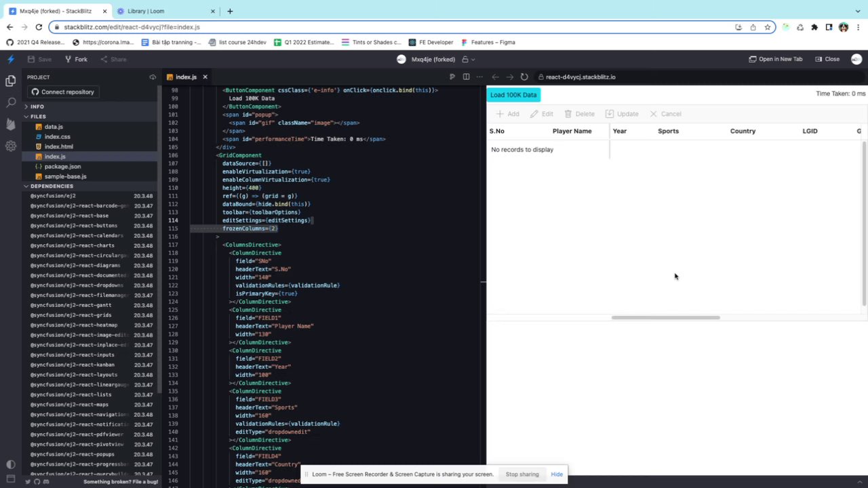Click the grid Edit toolbar button

(x=542, y=114)
